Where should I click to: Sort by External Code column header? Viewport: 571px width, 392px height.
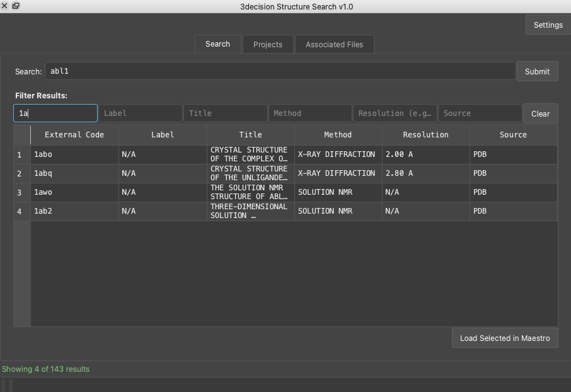pyautogui.click(x=74, y=135)
